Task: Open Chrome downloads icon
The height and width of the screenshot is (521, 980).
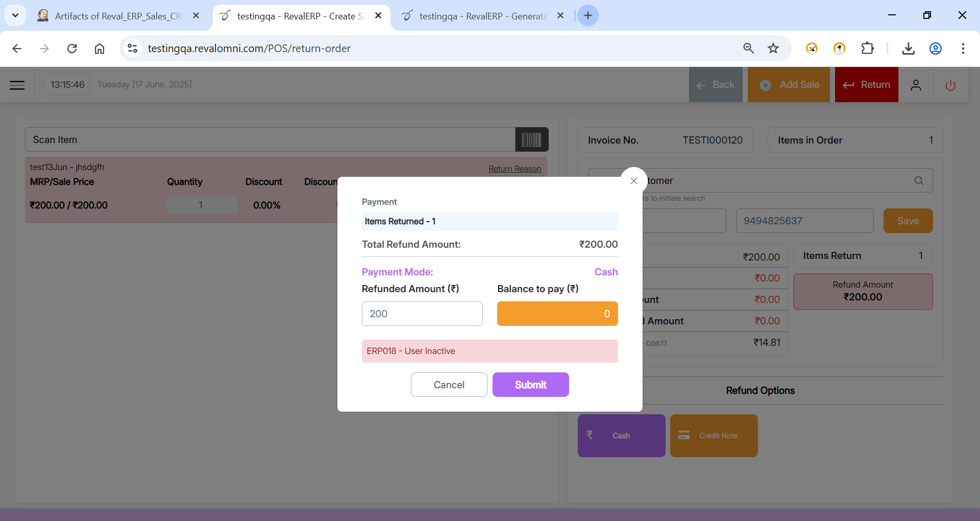Action: point(908,49)
